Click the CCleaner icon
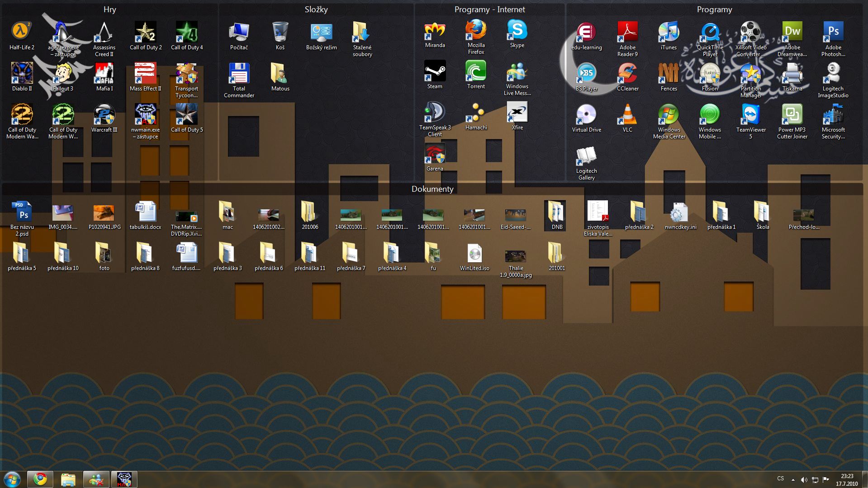The image size is (868, 488). coord(627,73)
